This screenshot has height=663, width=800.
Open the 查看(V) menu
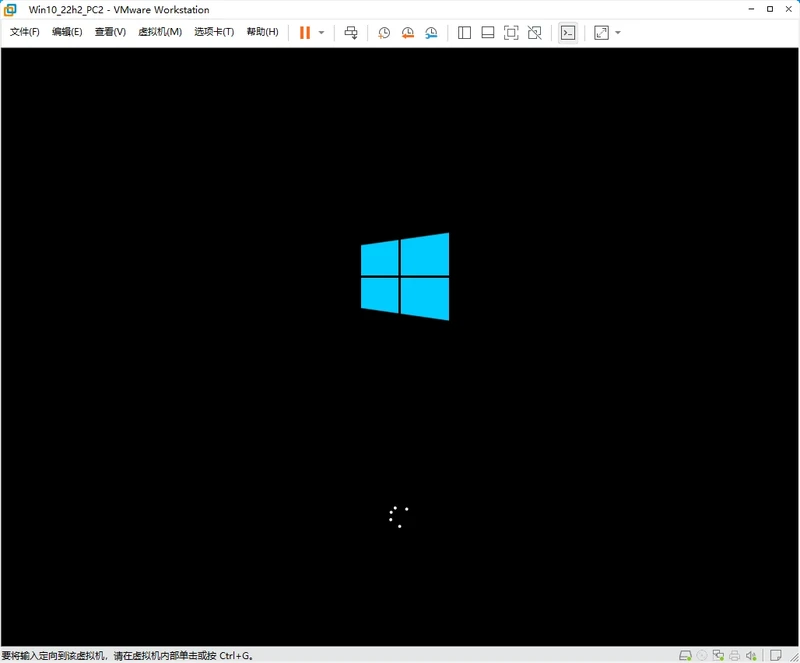point(110,32)
